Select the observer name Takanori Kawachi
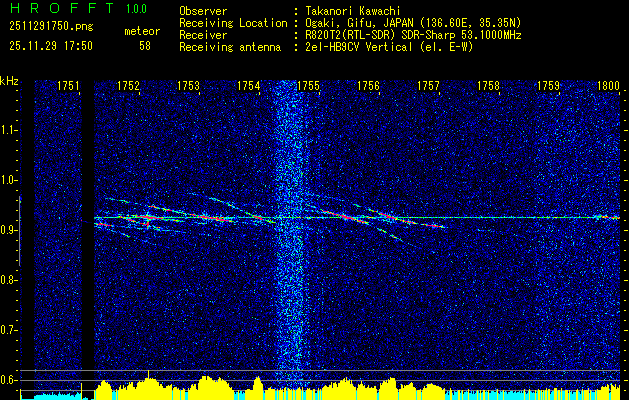 click(353, 11)
